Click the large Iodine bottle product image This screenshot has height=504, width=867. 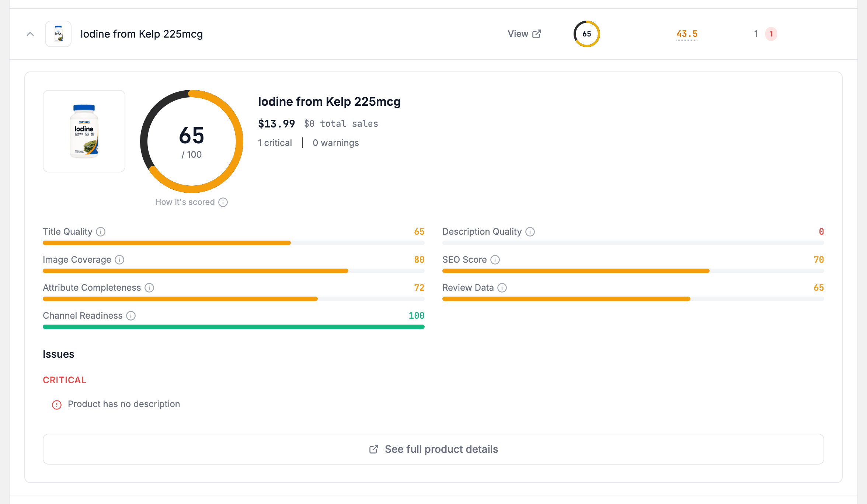(x=84, y=131)
